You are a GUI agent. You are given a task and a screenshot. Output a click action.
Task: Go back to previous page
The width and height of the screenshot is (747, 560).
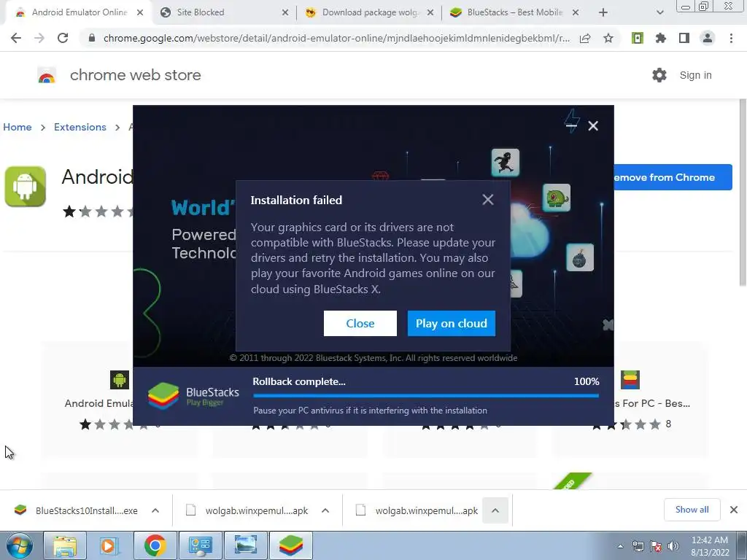click(x=16, y=38)
